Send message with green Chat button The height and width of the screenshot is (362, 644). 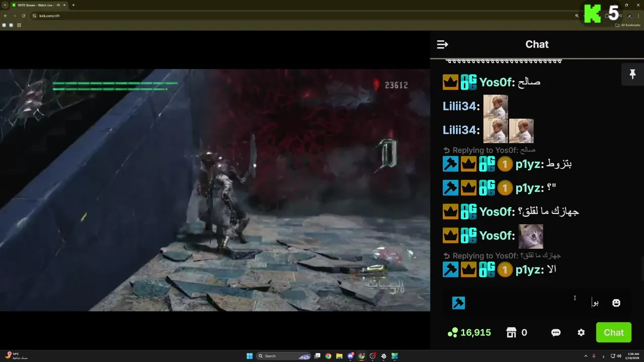coord(613,332)
